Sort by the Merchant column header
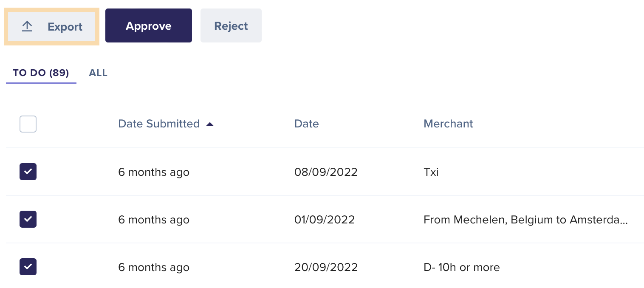Viewport: 644px width, 288px height. 448,124
